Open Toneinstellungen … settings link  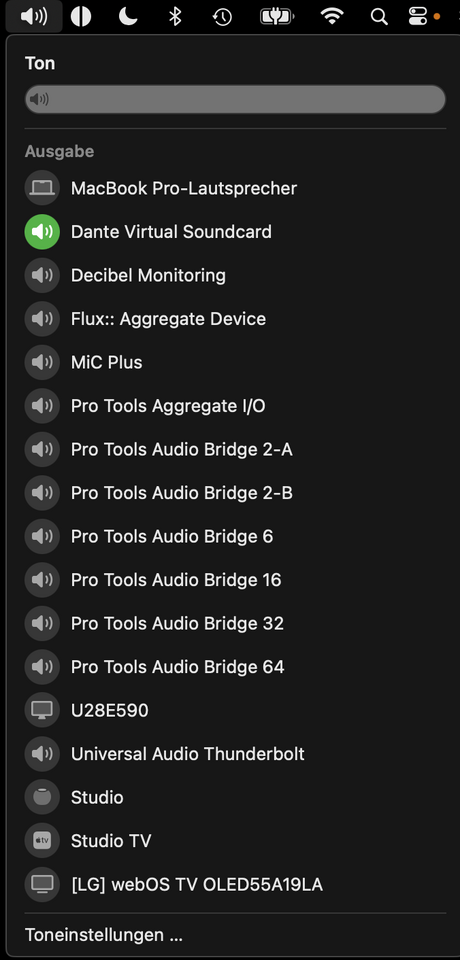point(104,935)
